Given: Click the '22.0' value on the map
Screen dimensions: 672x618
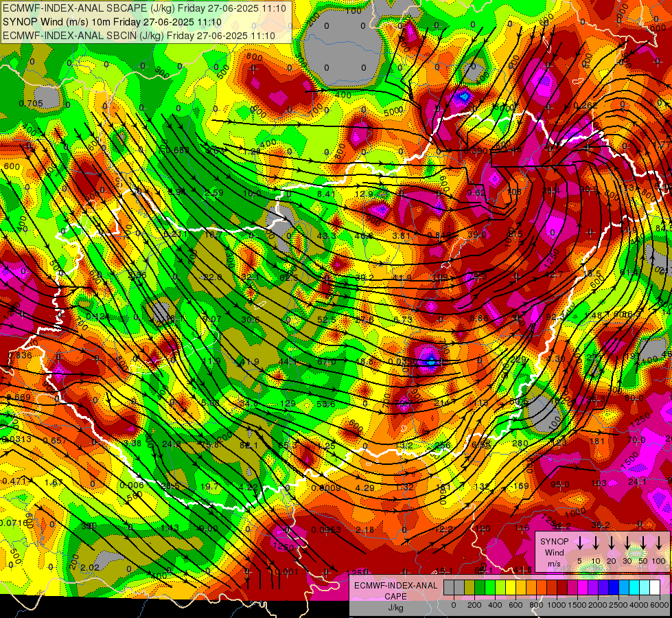Looking at the screenshot, I should (213, 277).
